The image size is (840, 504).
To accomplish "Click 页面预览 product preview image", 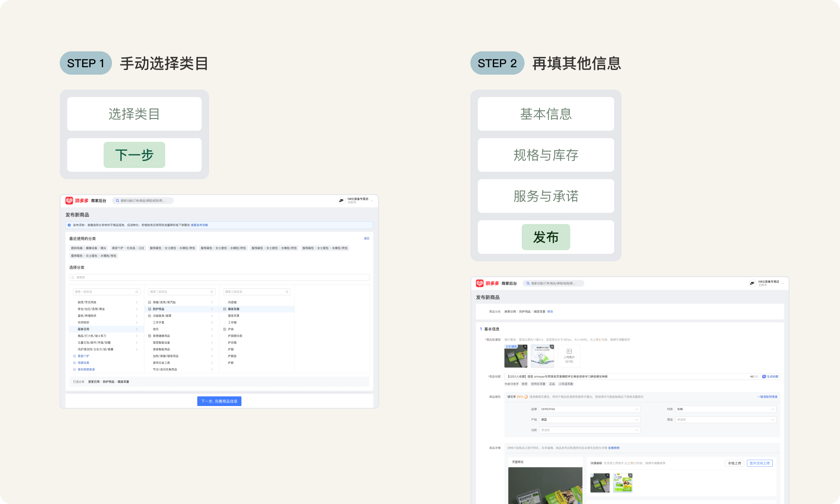I will click(x=545, y=485).
